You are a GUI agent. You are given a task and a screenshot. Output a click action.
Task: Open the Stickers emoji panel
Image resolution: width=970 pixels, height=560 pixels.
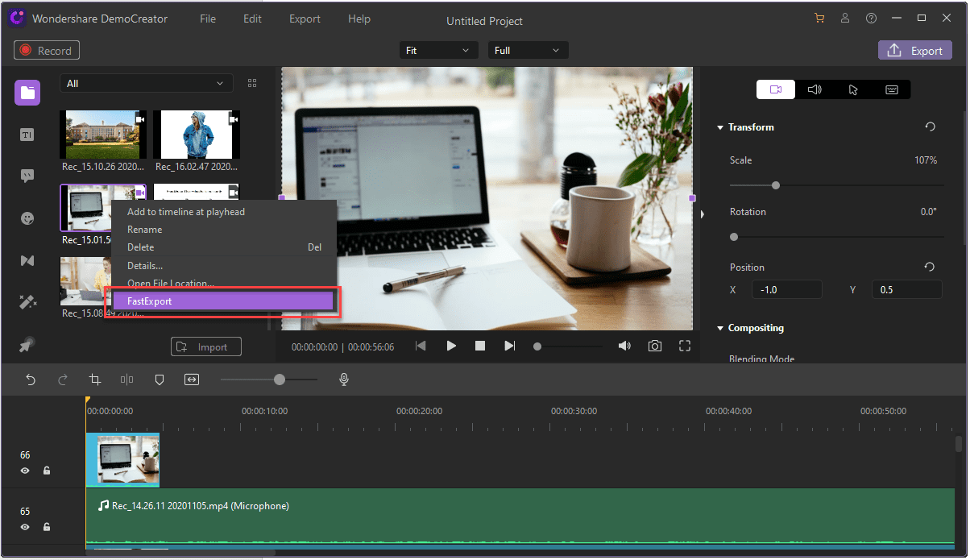(x=27, y=218)
